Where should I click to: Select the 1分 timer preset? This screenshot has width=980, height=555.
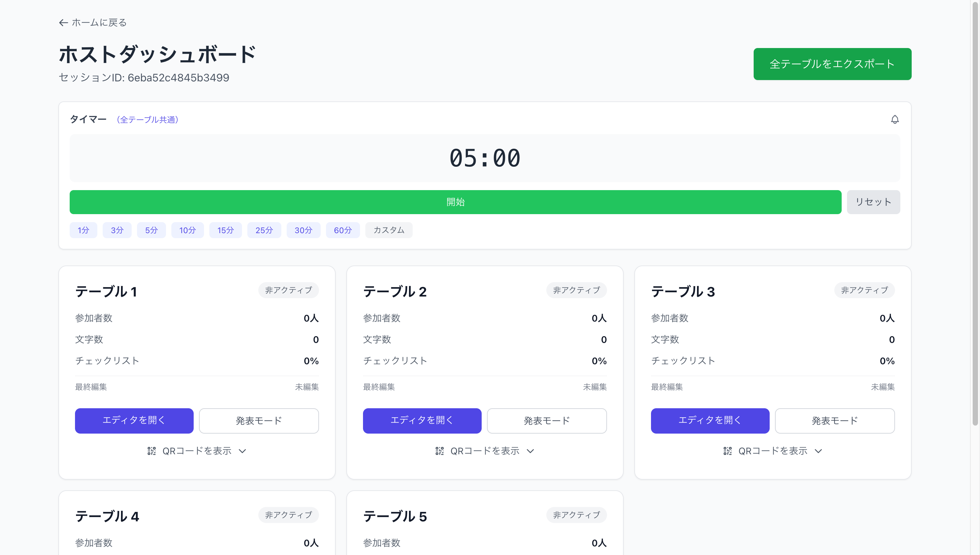click(x=83, y=230)
